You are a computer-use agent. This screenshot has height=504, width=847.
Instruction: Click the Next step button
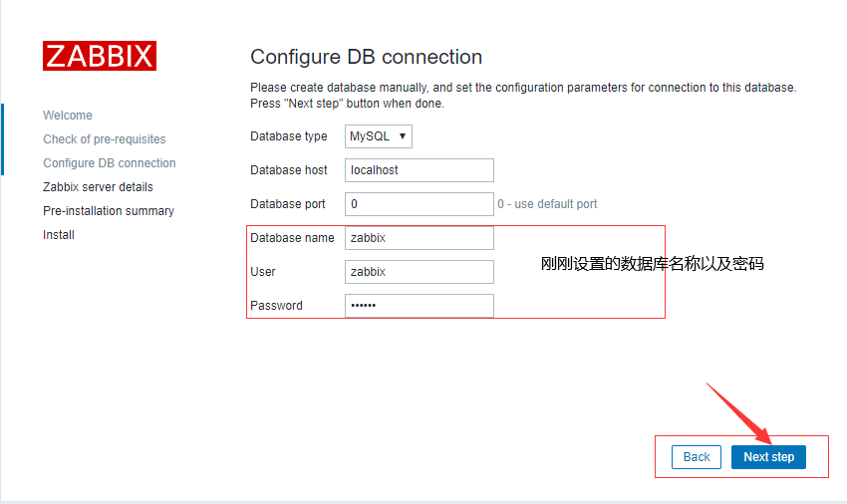tap(768, 457)
